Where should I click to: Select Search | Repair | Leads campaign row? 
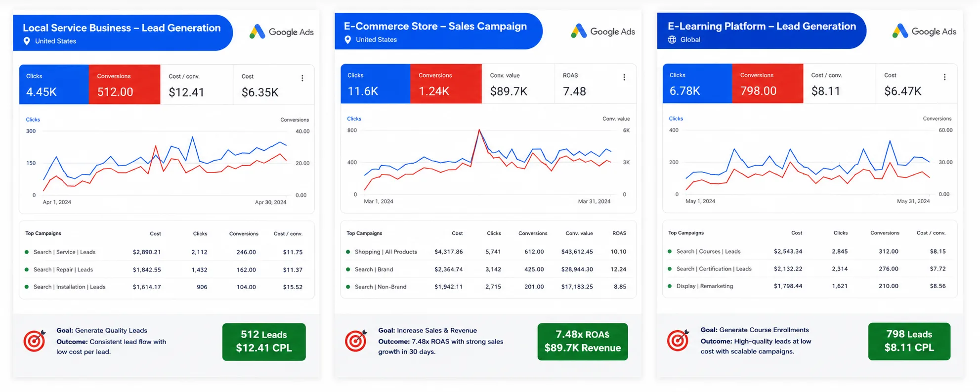click(x=166, y=270)
